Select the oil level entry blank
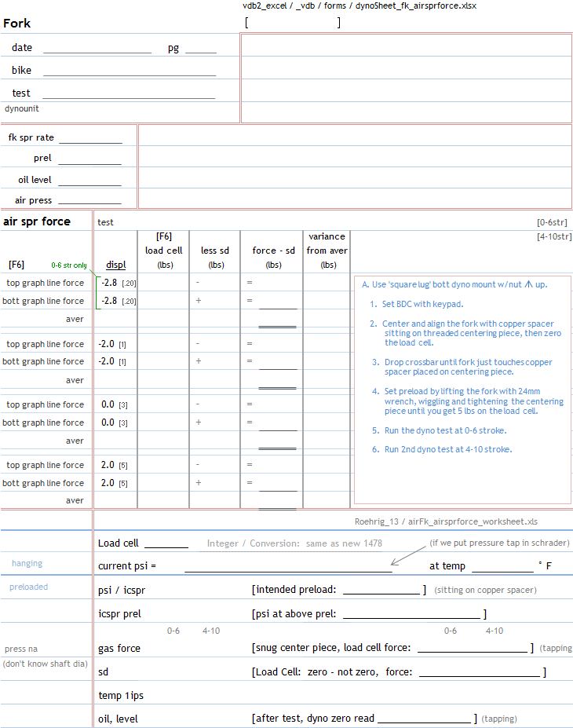The image size is (573, 728). click(89, 181)
